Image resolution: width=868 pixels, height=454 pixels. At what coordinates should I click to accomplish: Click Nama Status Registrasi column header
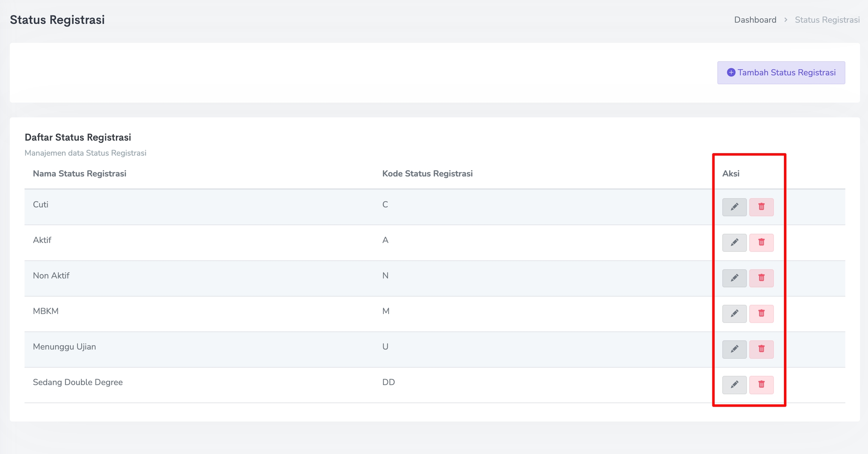tap(79, 174)
